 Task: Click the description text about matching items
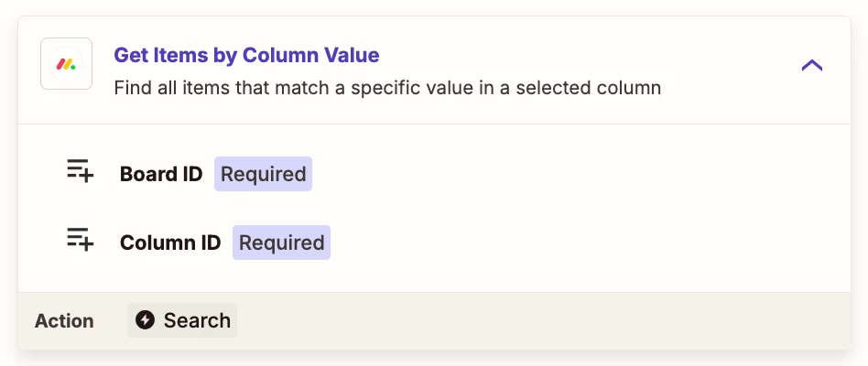point(387,88)
